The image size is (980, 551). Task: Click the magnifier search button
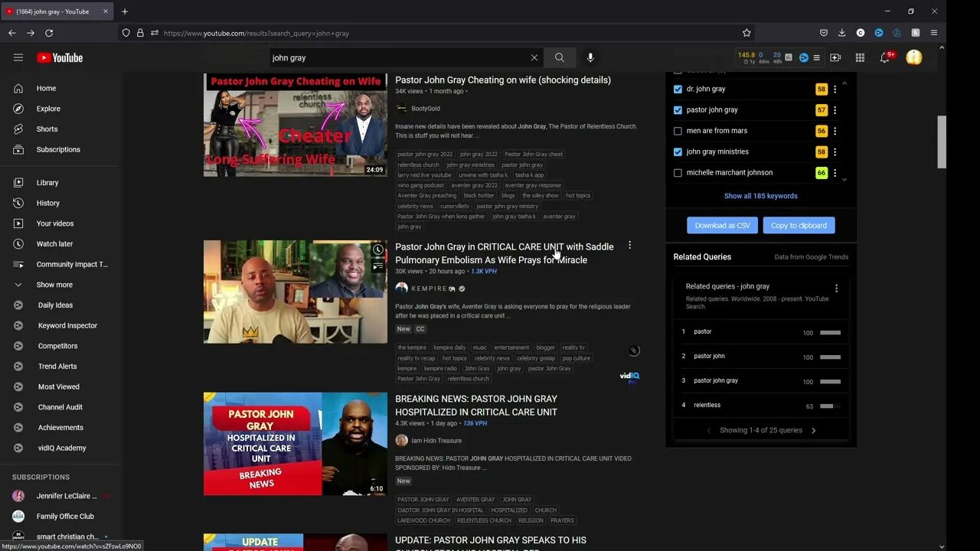560,57
